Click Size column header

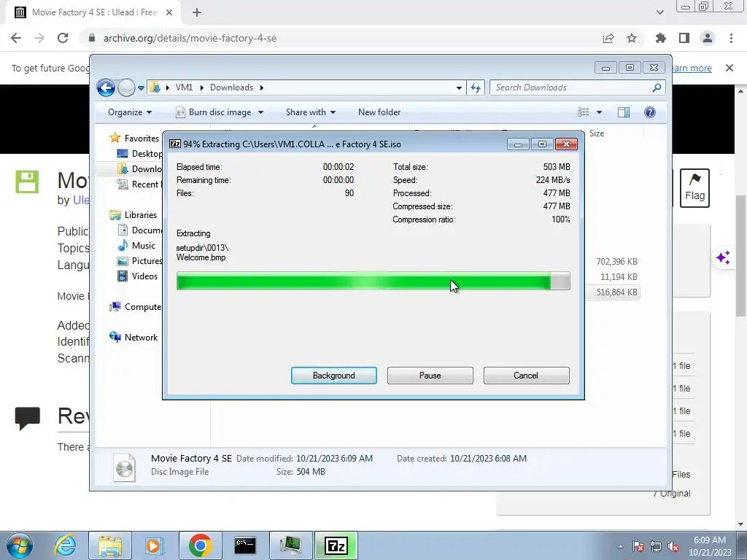(597, 133)
